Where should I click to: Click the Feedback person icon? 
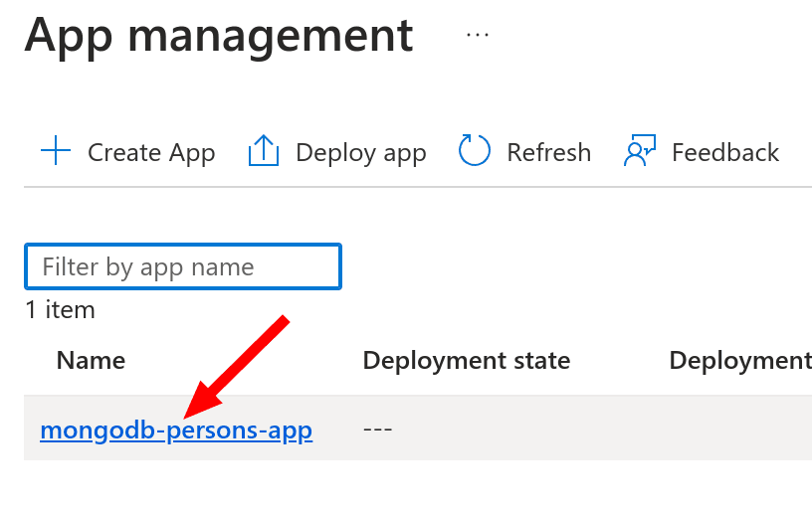pyautogui.click(x=638, y=152)
